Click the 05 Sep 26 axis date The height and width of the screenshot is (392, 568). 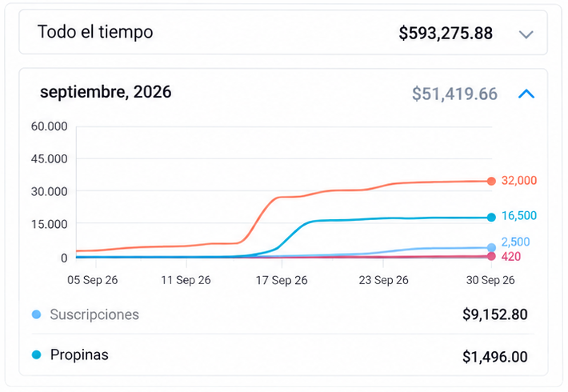pyautogui.click(x=92, y=280)
